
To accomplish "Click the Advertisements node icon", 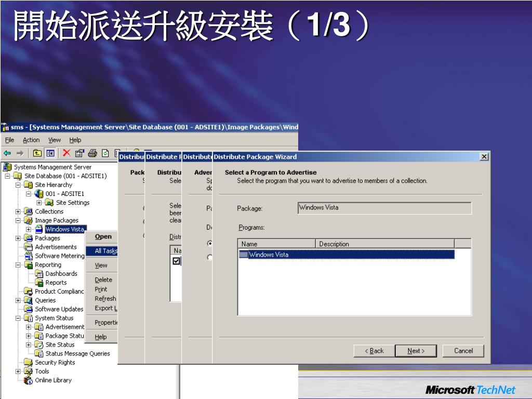I will 29,247.
